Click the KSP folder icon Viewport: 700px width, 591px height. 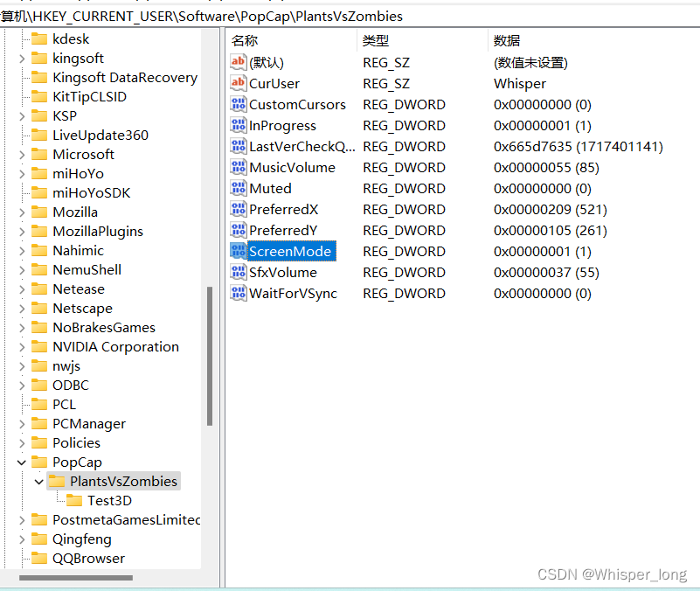[x=39, y=115]
